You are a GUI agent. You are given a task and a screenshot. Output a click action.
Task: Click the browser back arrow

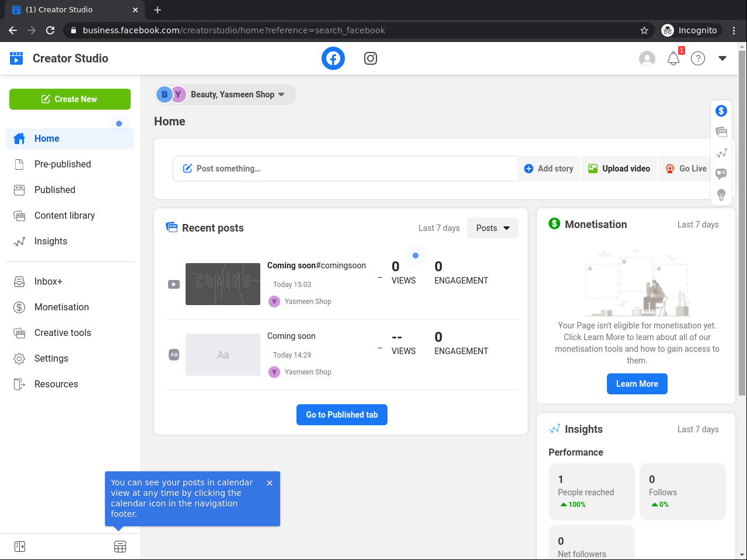13,30
